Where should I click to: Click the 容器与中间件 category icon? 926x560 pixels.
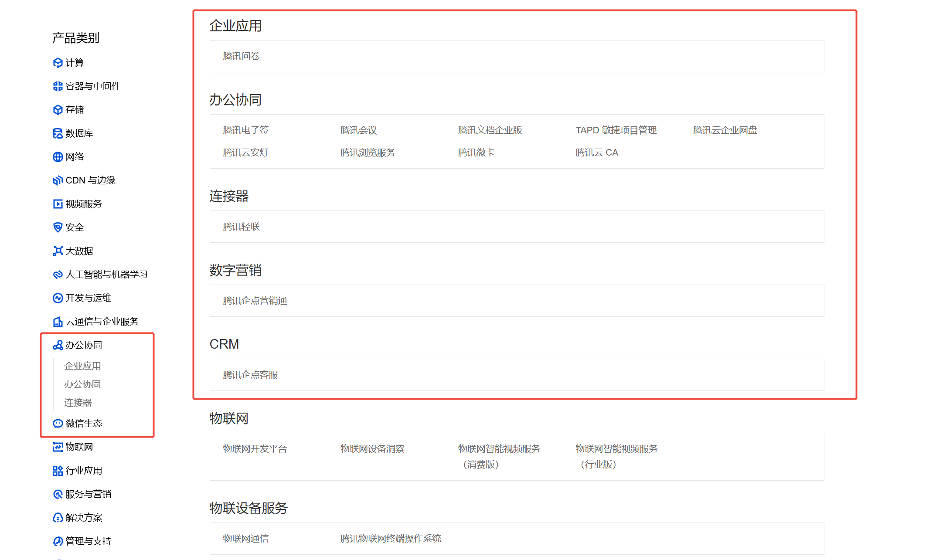[x=58, y=86]
